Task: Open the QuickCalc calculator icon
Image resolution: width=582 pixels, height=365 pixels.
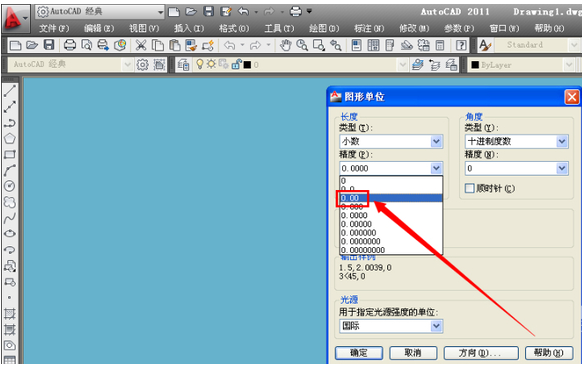Action: 440,45
